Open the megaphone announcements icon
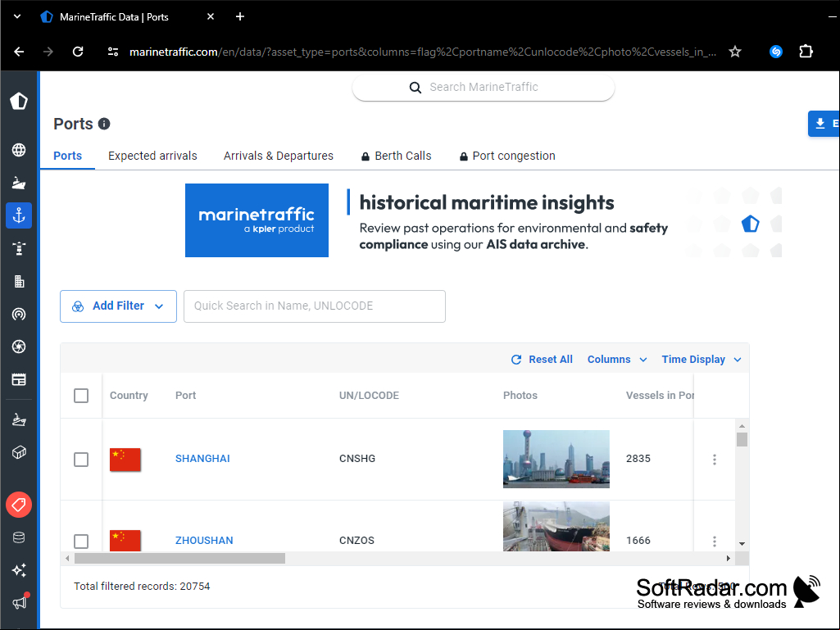This screenshot has width=840, height=630. 20,601
